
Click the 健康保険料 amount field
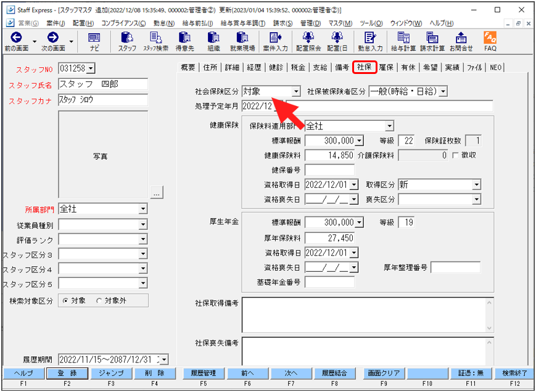(329, 155)
